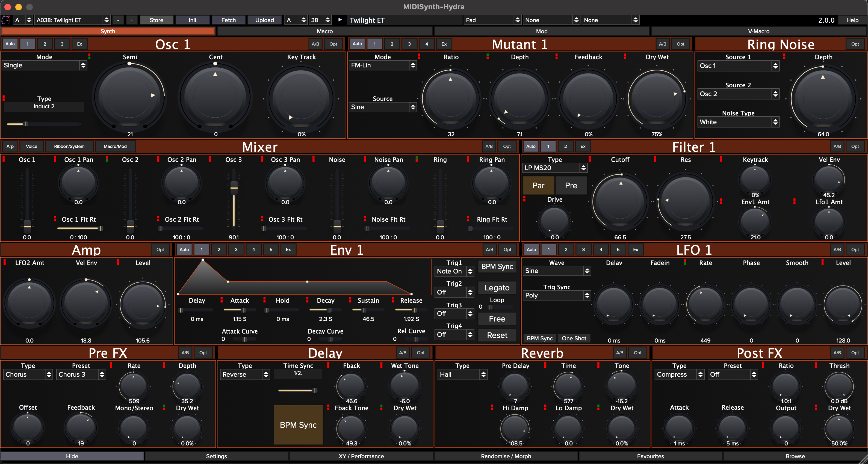Switch to the Macro tab
The image size is (868, 464).
pyautogui.click(x=324, y=31)
